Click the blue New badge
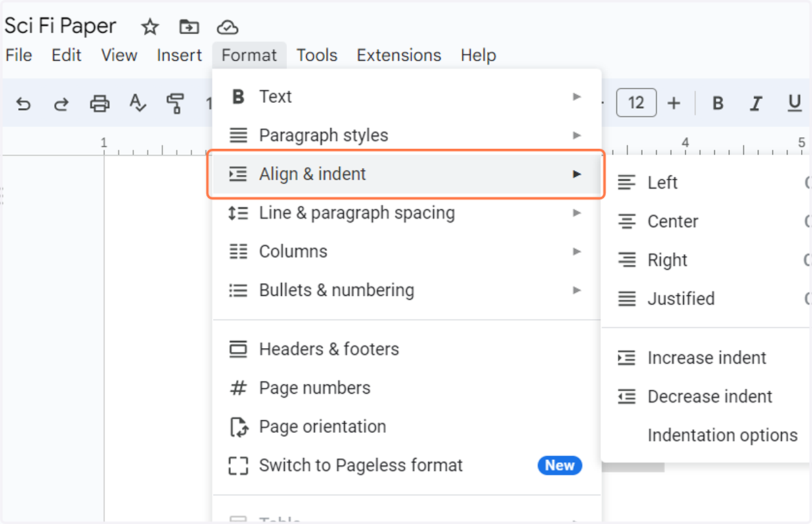The height and width of the screenshot is (524, 812). click(560, 465)
